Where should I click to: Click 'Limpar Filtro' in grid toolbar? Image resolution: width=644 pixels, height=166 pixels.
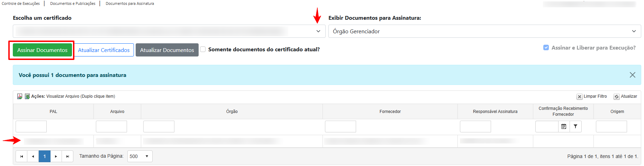[x=592, y=96]
